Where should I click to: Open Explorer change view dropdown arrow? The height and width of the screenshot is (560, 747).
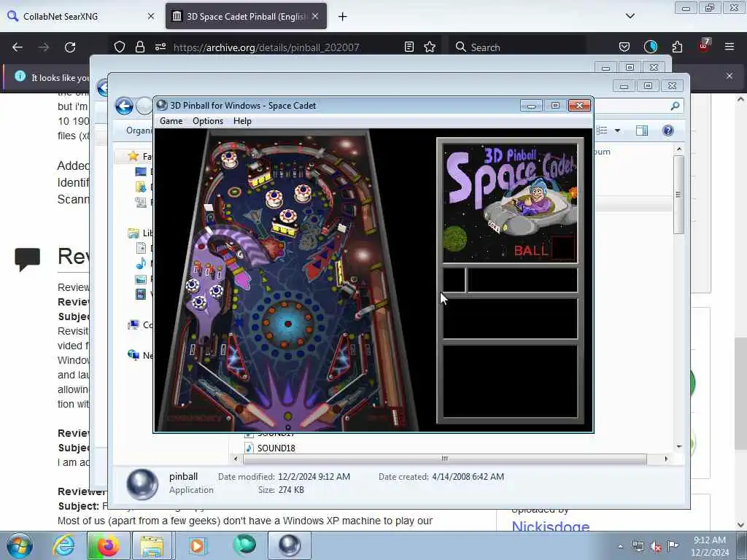[x=617, y=131]
